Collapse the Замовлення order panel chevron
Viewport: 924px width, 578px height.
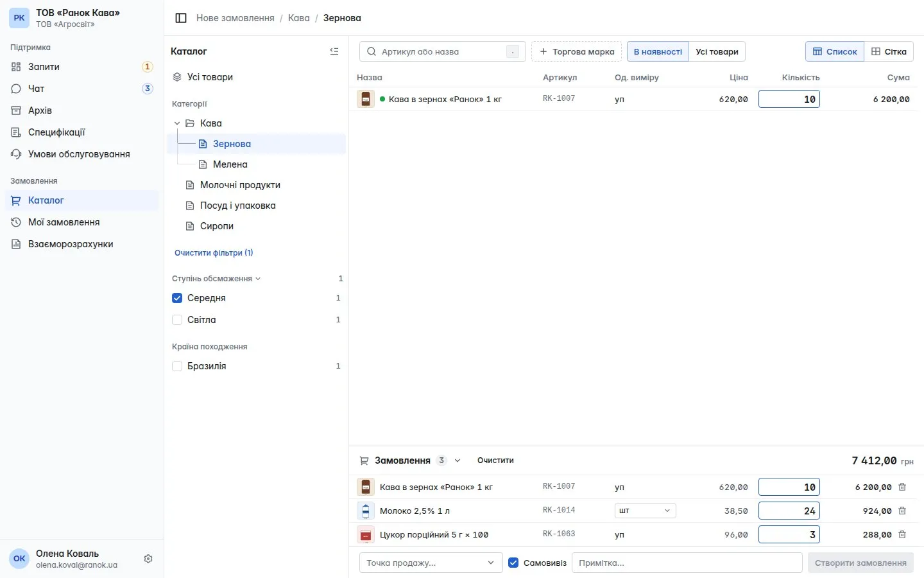click(x=458, y=460)
